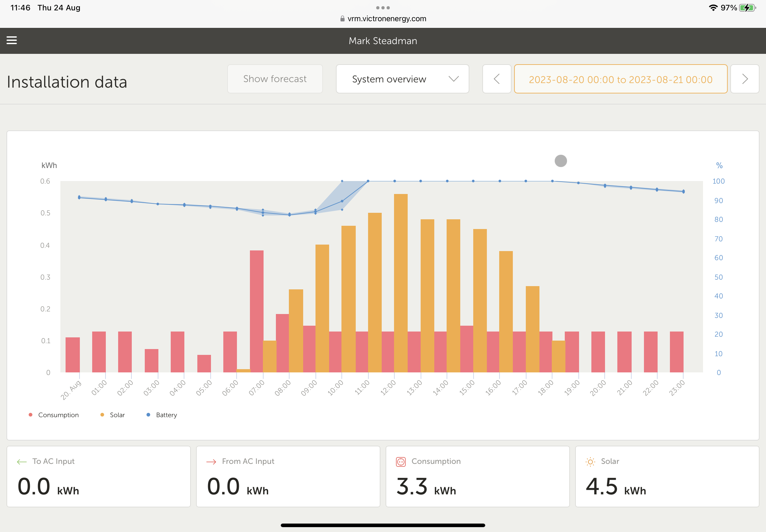
Task: Toggle the Consumption series in the legend
Action: [54, 415]
